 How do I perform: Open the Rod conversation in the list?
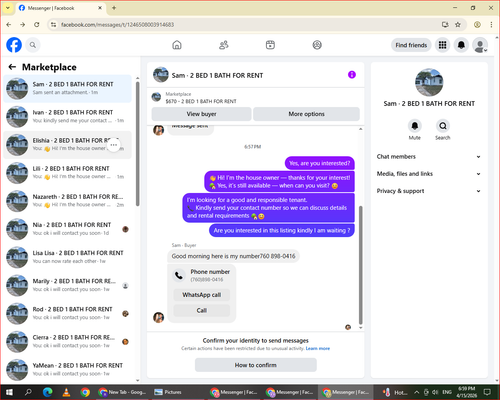pos(68,313)
